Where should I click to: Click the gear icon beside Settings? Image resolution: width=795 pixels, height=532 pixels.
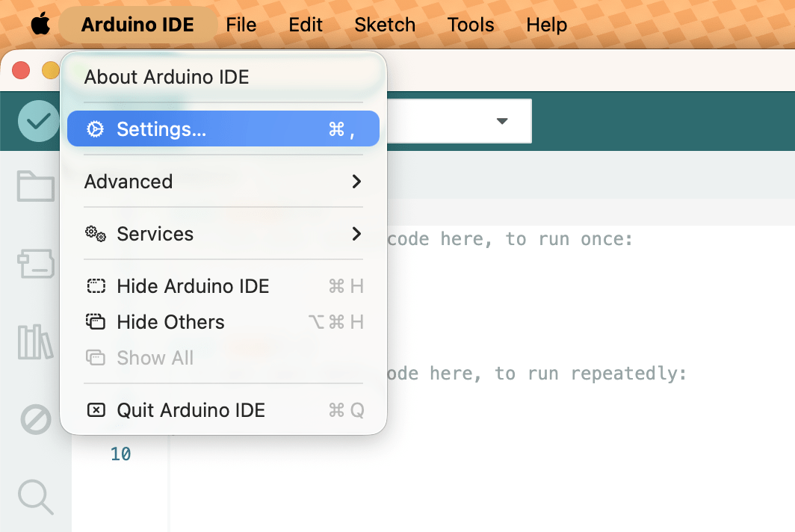click(95, 129)
